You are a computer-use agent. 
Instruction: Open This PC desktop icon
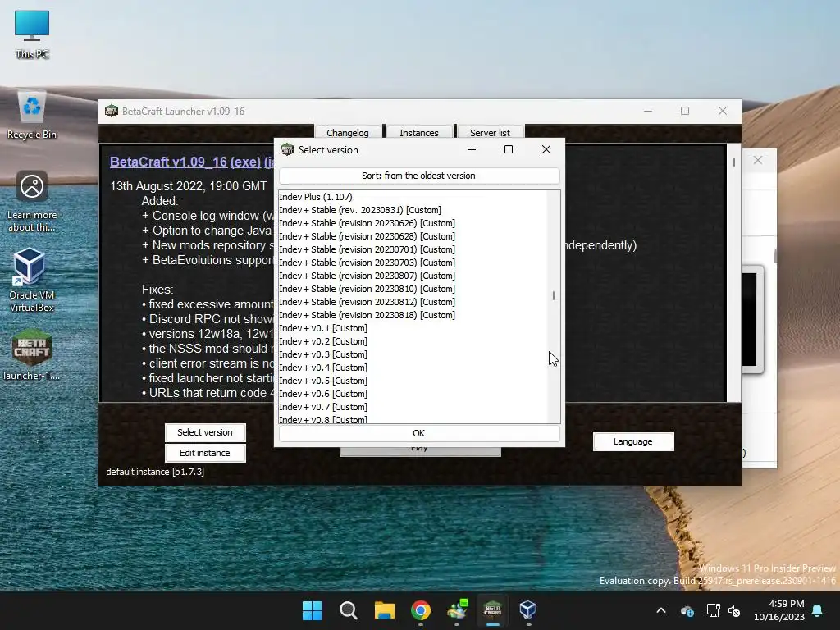tap(32, 34)
